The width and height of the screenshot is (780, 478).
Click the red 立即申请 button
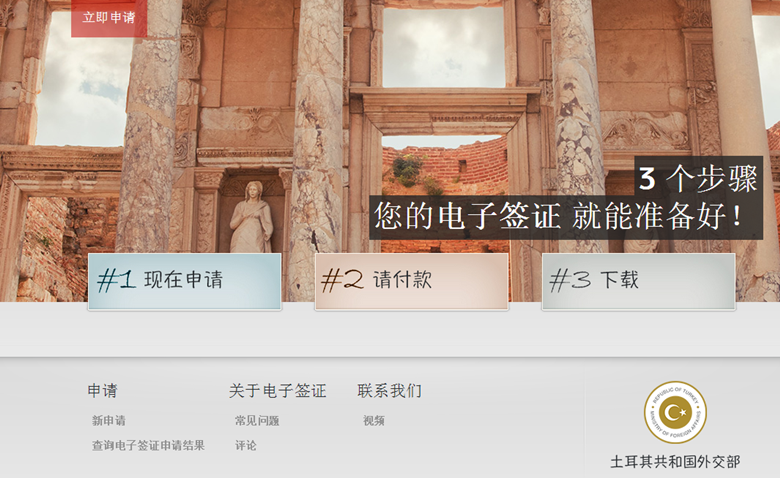coord(109,18)
